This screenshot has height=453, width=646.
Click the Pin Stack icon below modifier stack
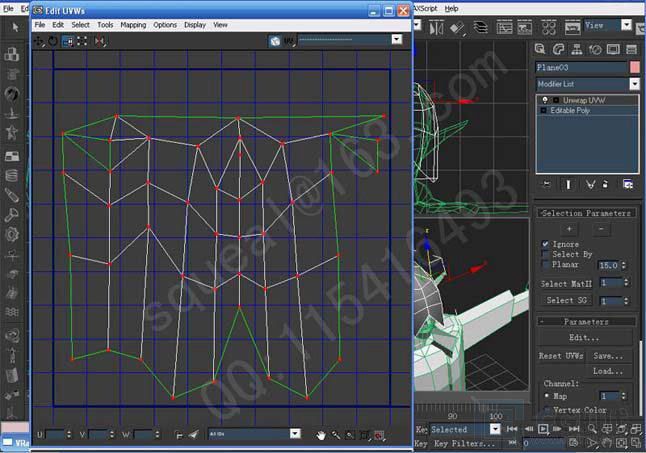(547, 184)
